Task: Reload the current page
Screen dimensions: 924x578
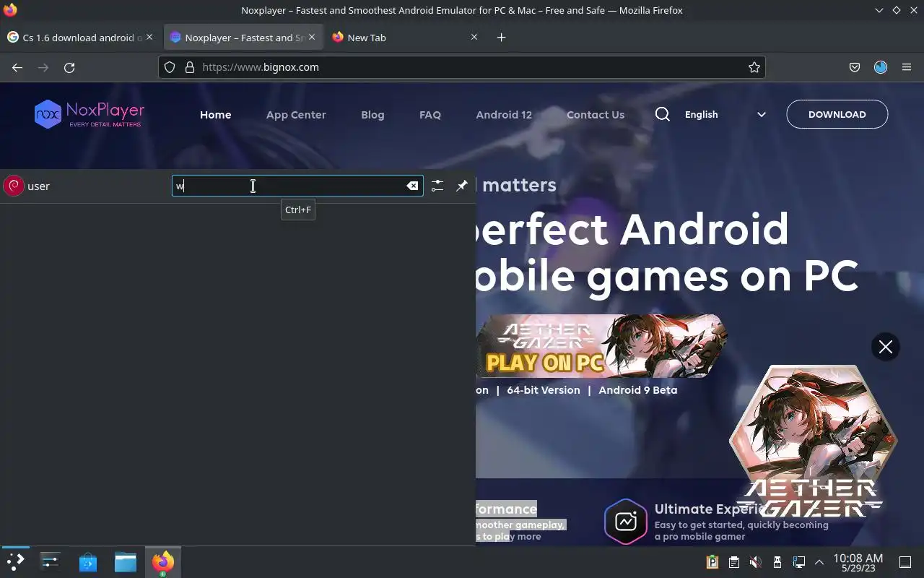Action: (69, 67)
